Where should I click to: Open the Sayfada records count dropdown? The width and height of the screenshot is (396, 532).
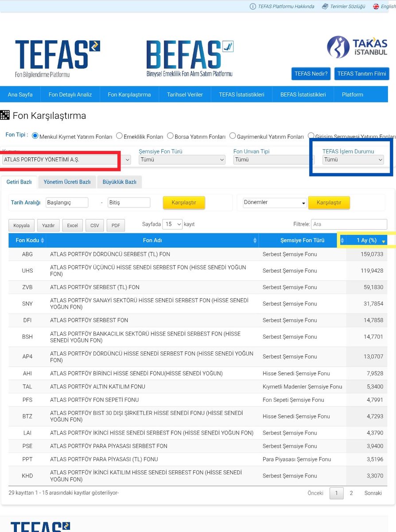coord(172,224)
